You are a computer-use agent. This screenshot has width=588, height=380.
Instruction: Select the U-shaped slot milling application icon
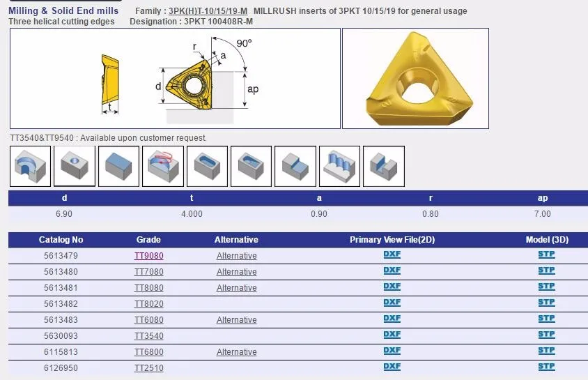pyautogui.click(x=384, y=166)
